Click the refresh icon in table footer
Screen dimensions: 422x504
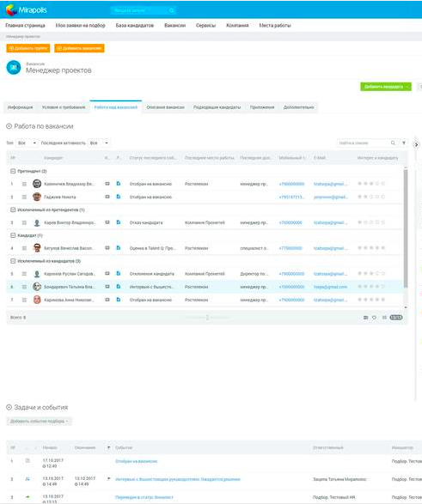click(x=374, y=318)
